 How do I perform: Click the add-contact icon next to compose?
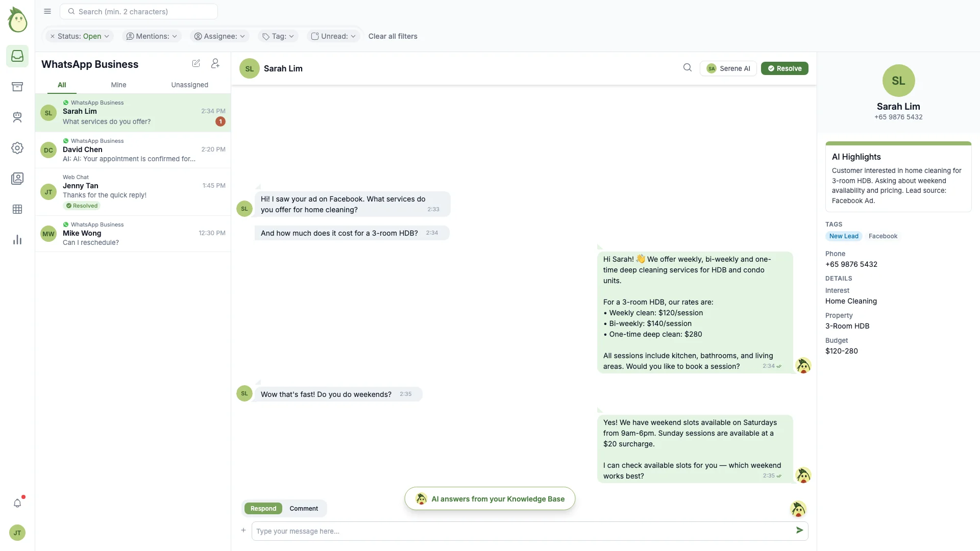click(215, 63)
